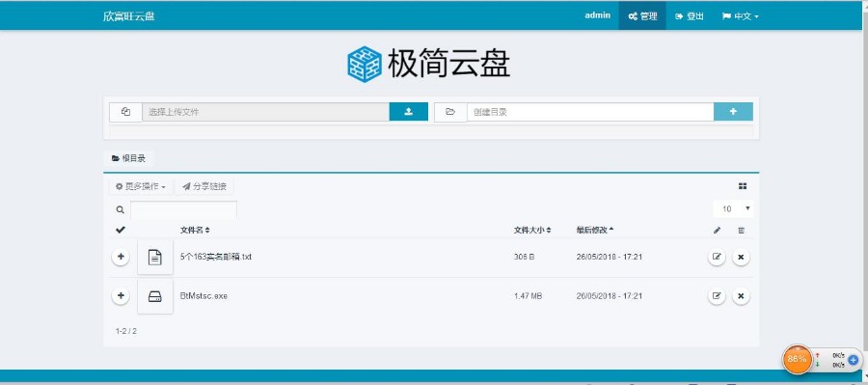Click the copy files icon beside upload field
The image size is (868, 385).
tap(125, 112)
